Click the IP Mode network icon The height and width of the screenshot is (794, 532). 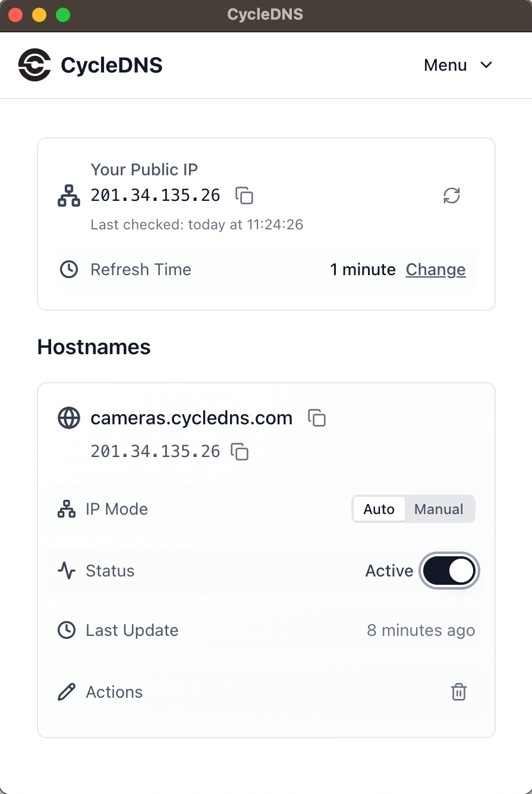[67, 509]
